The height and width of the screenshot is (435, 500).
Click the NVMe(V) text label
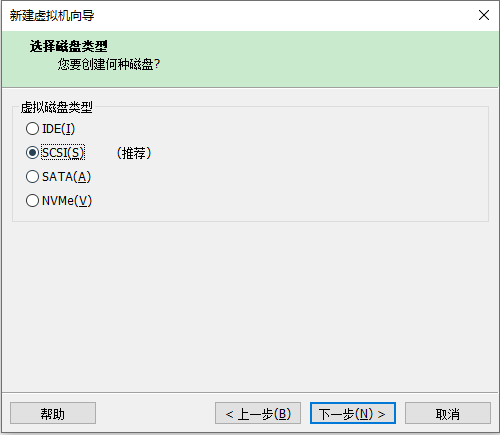click(67, 201)
